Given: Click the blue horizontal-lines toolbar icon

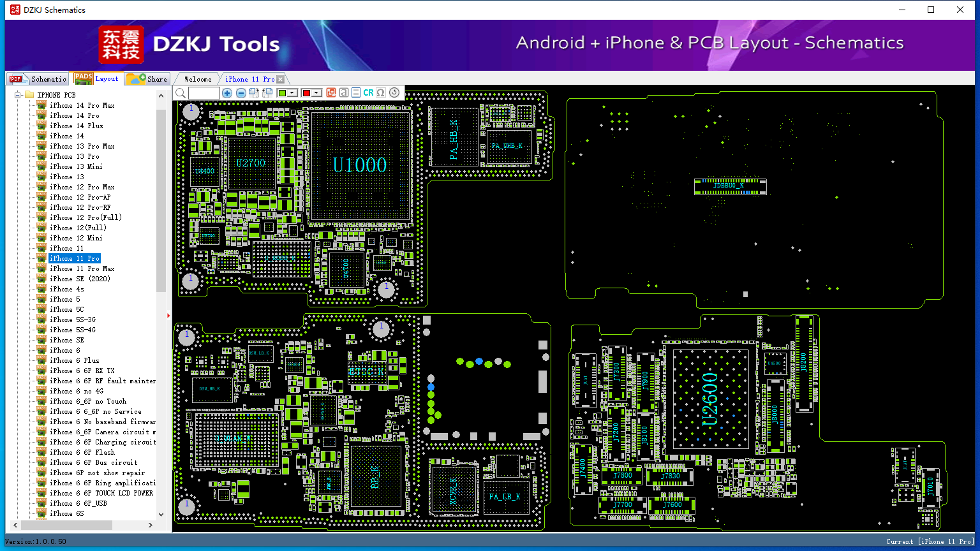Looking at the screenshot, I should (x=356, y=93).
